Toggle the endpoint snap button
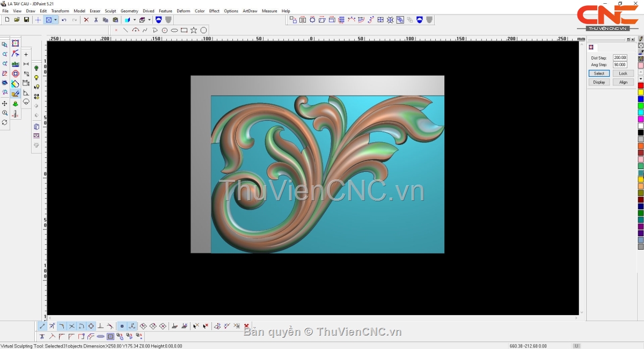This screenshot has height=349, width=644. point(42,326)
